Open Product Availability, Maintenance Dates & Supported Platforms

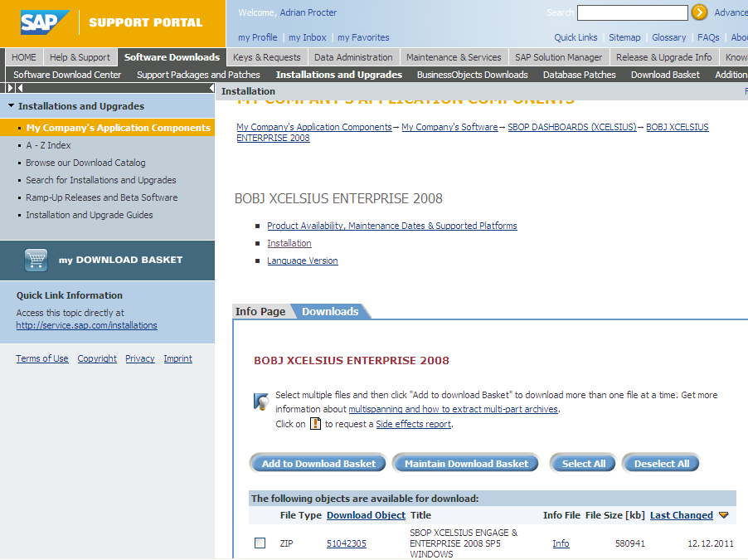click(x=392, y=226)
